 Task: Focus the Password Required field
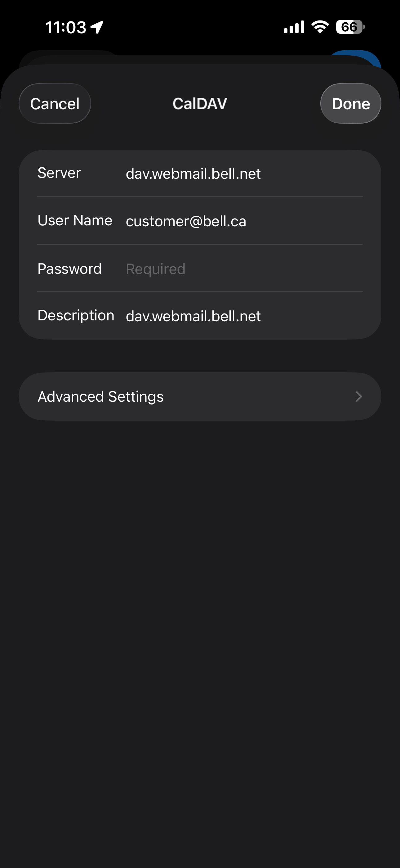tap(236, 269)
